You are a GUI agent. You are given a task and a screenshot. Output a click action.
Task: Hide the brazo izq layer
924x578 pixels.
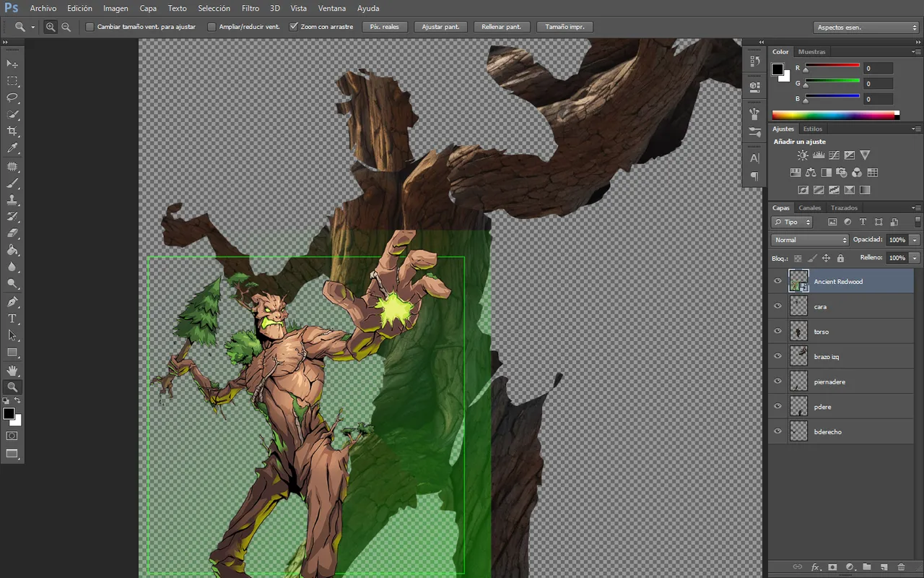point(777,356)
